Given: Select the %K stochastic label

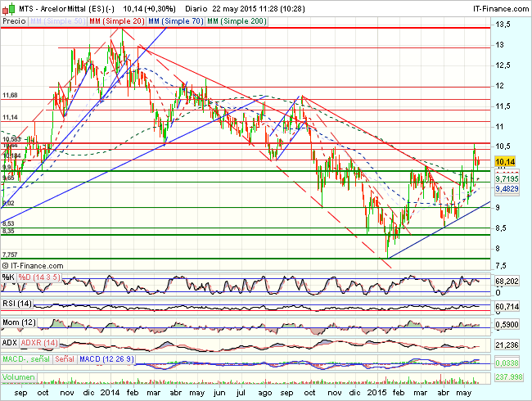Looking at the screenshot, I should 8,277.
